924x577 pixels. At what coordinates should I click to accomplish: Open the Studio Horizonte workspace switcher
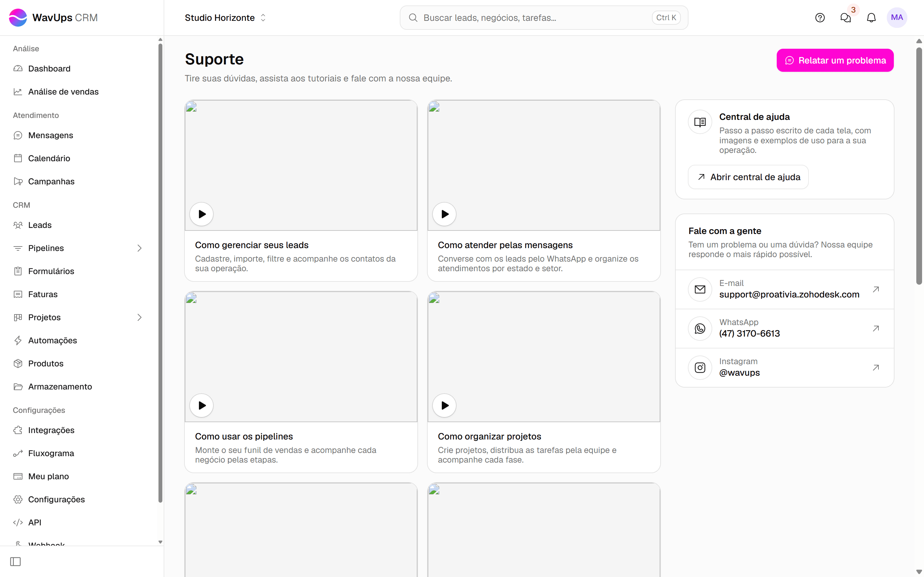coord(225,18)
